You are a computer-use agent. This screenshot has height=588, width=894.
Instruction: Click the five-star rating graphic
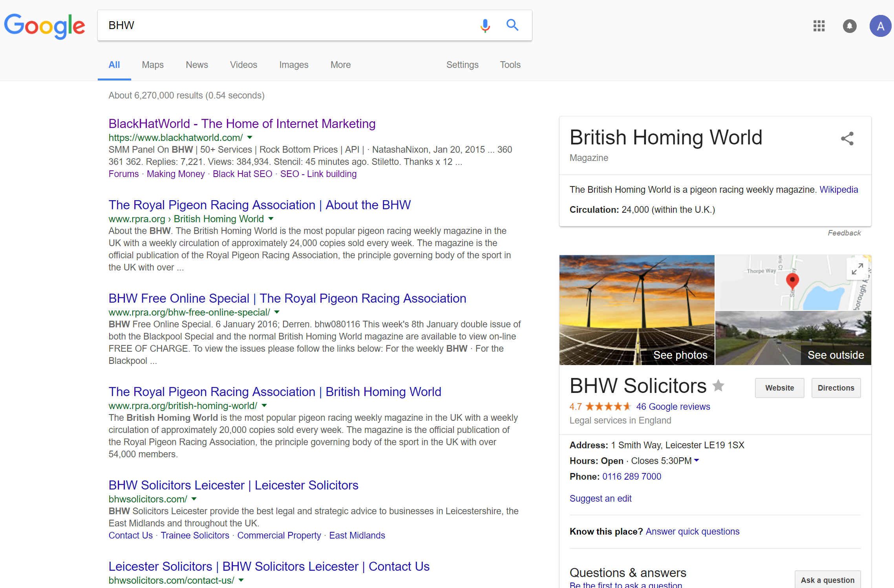point(608,407)
